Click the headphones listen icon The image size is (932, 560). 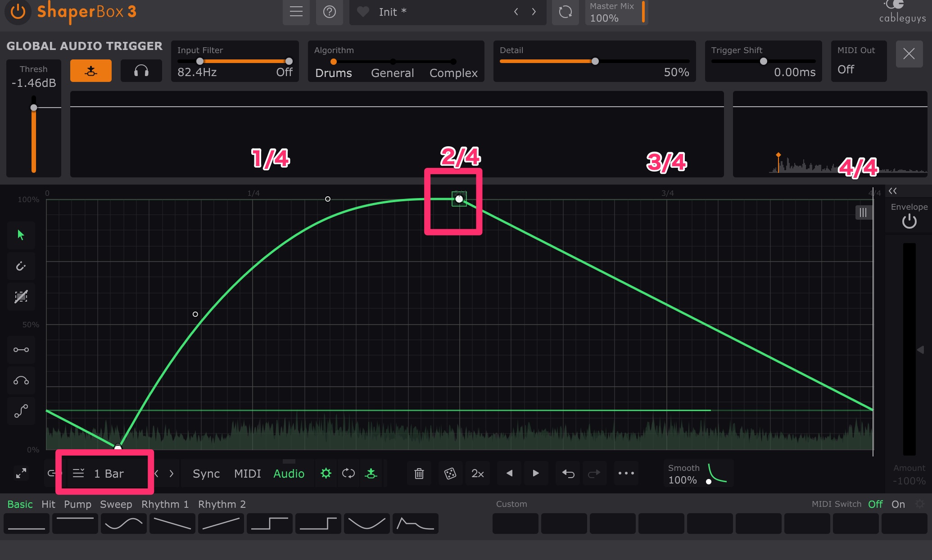[x=141, y=71]
